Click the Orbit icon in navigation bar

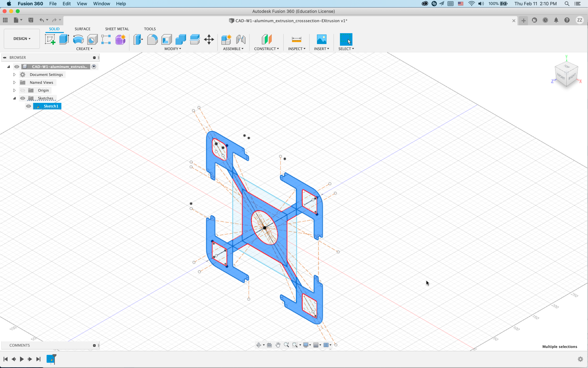tap(259, 345)
